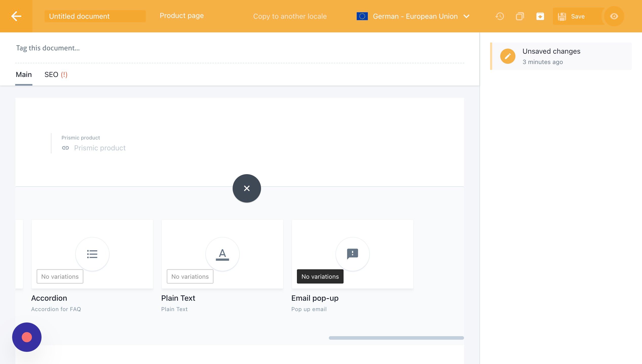Go back using the left arrow

pyautogui.click(x=16, y=16)
